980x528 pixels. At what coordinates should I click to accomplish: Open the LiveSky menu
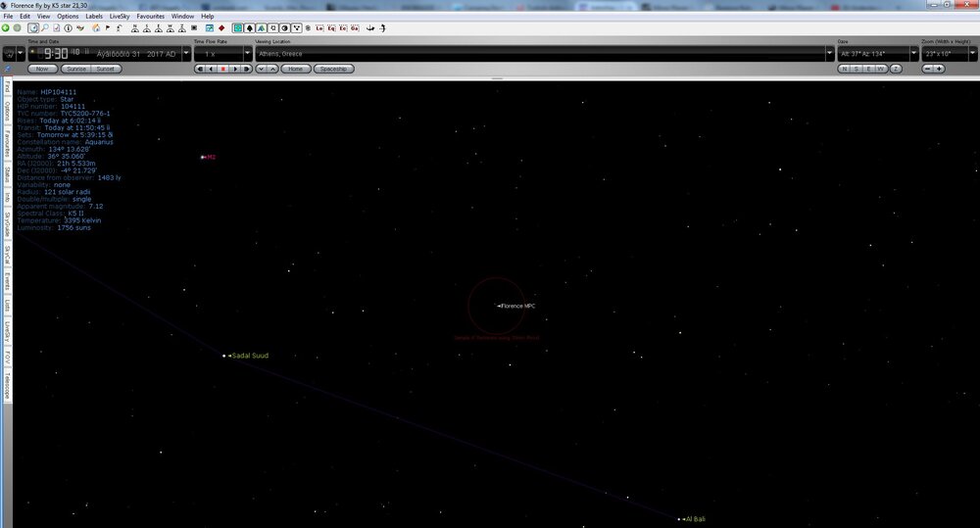119,17
